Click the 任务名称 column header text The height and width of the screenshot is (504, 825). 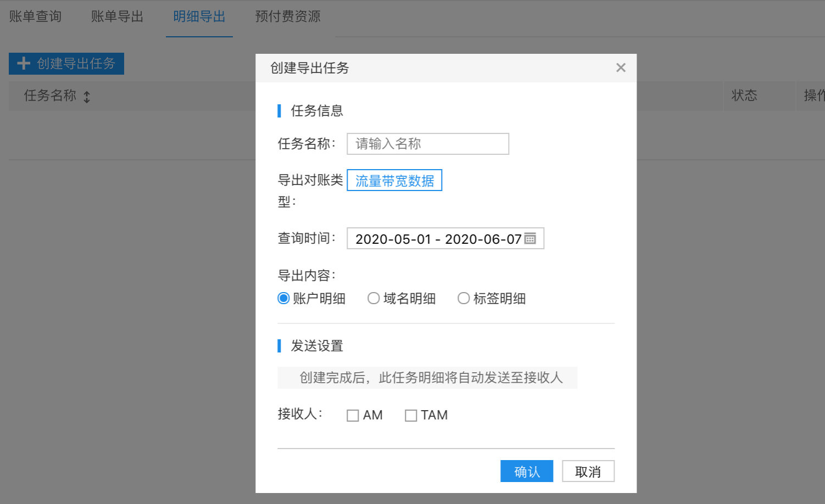pyautogui.click(x=50, y=96)
